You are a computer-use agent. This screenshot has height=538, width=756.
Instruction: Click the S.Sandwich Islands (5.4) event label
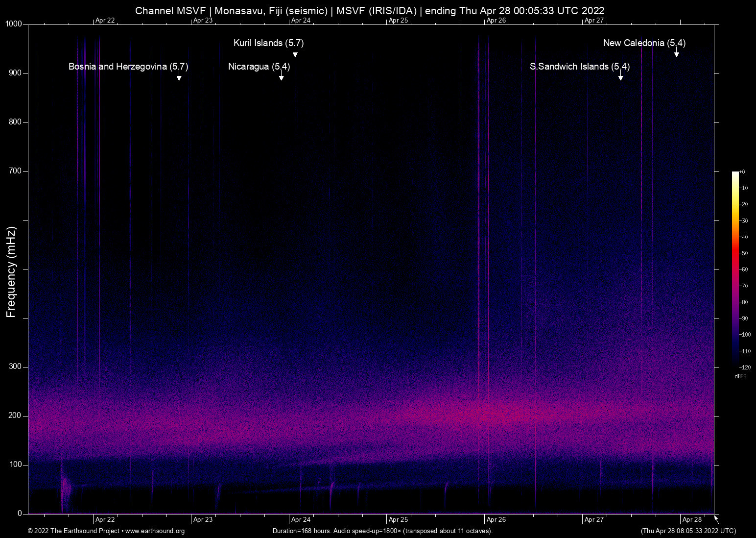pos(579,67)
